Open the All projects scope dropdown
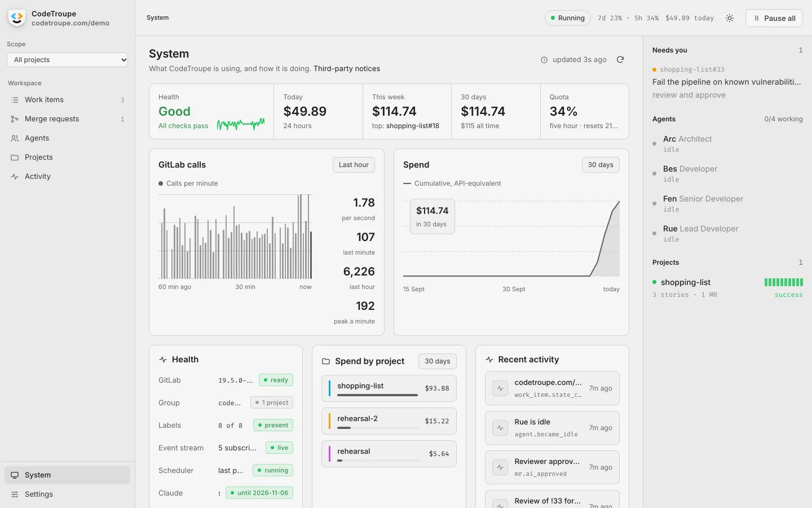This screenshot has width=812, height=508. coord(68,60)
